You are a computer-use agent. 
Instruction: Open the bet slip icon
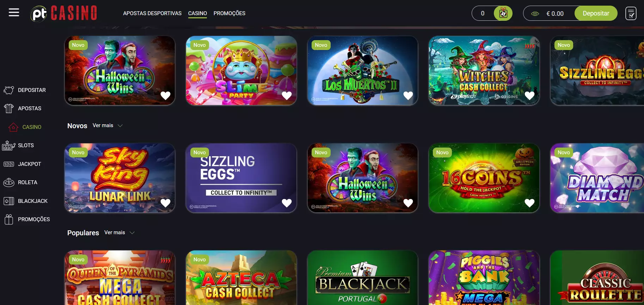[631, 13]
